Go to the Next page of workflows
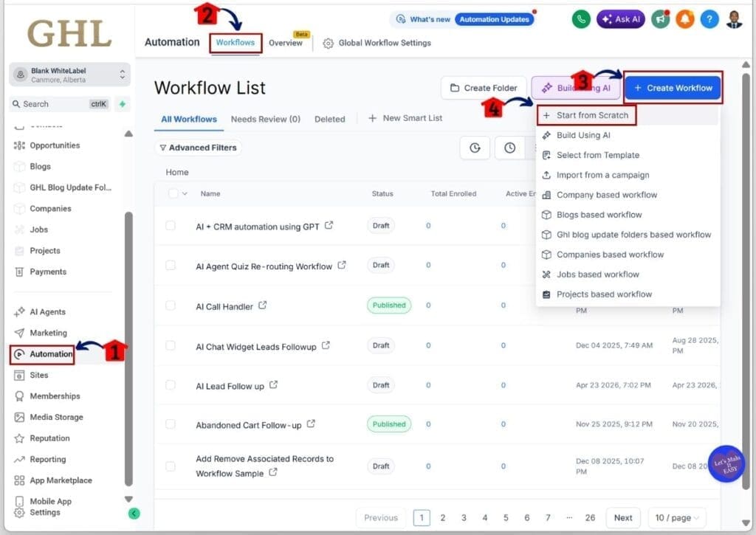Screen dimensions: 756x535 click(x=623, y=517)
